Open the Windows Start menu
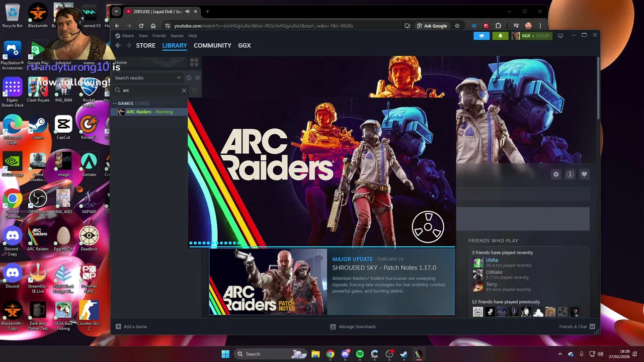644x362 pixels. [225, 354]
